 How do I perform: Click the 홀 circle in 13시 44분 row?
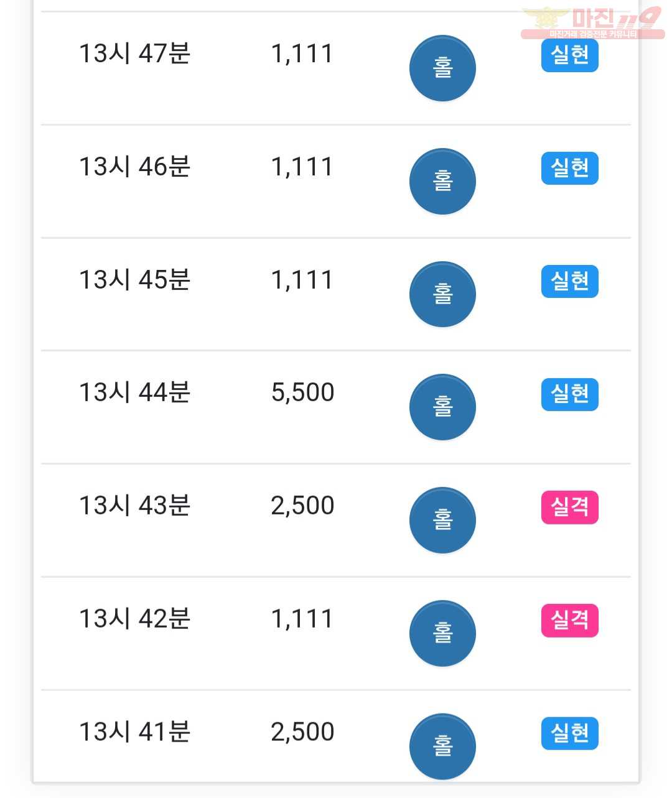tap(442, 407)
